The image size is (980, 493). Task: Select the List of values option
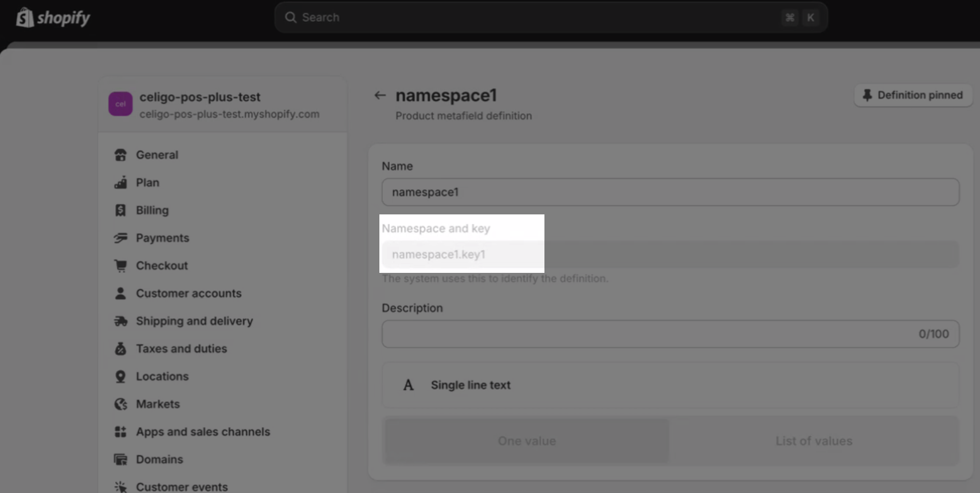814,441
